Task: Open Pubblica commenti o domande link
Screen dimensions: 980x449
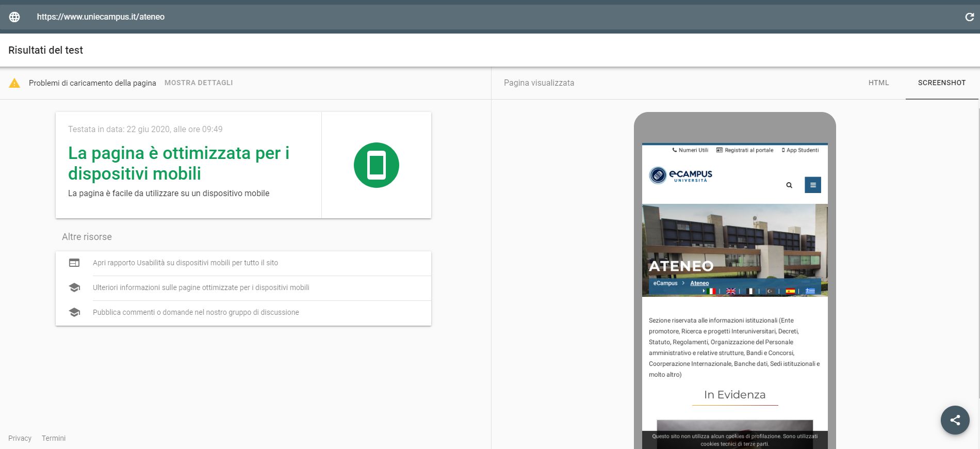Action: [195, 312]
